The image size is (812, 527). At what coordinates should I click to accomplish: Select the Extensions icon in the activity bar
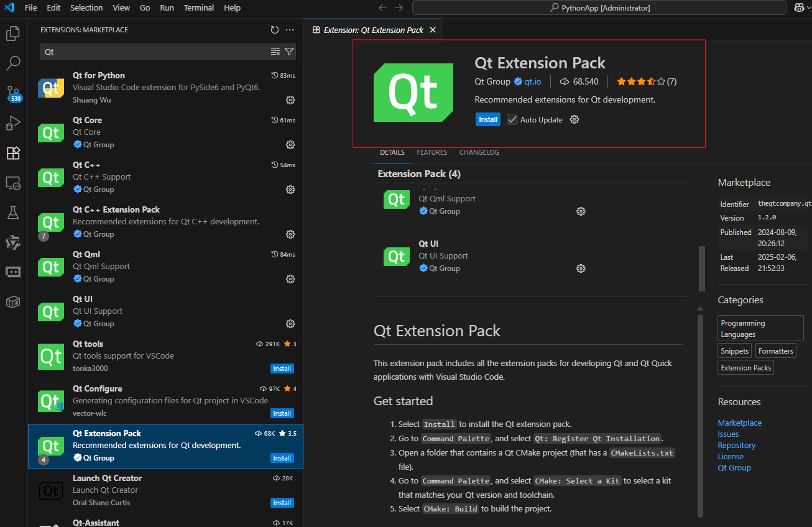(13, 153)
